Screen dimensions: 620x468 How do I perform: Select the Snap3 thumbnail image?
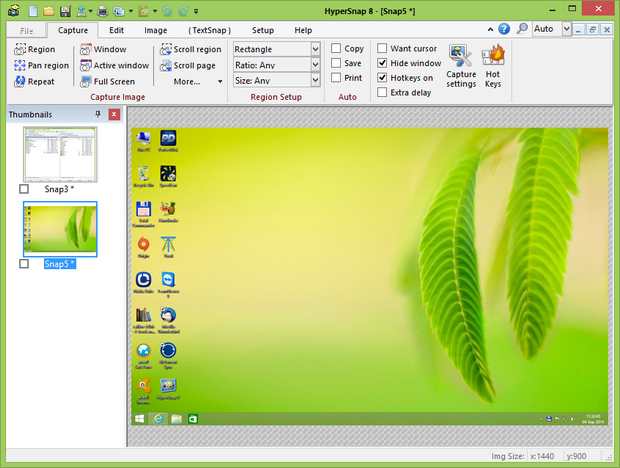(60, 154)
